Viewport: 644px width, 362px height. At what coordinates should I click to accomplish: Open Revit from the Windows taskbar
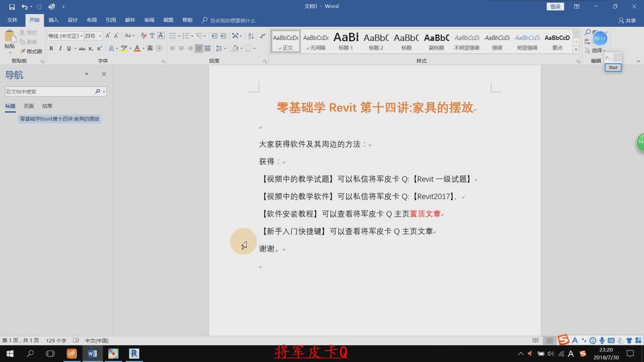(134, 353)
